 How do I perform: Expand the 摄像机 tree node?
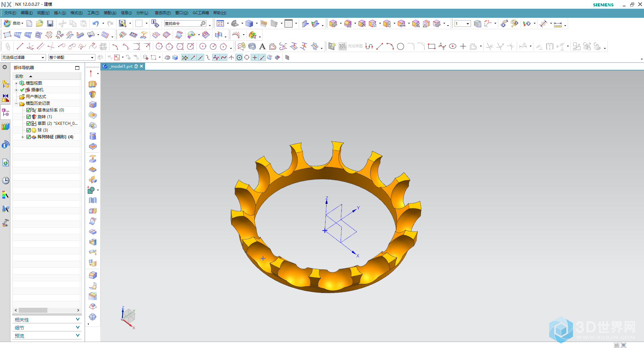coord(16,90)
